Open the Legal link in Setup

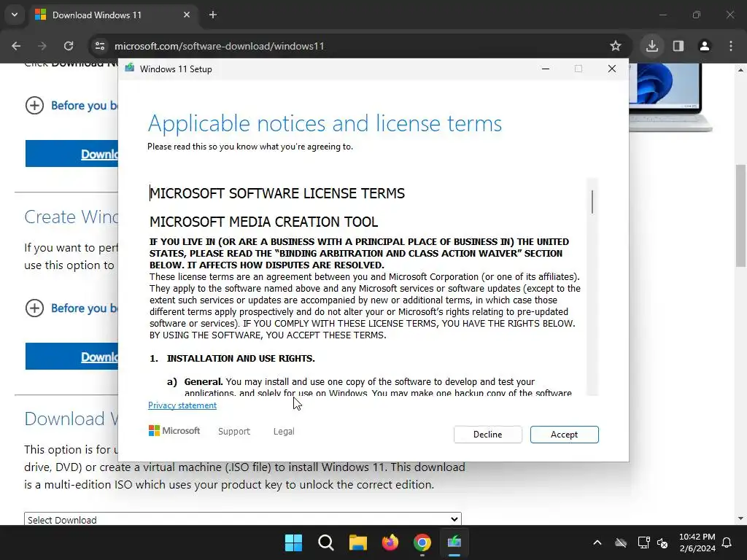pyautogui.click(x=284, y=431)
